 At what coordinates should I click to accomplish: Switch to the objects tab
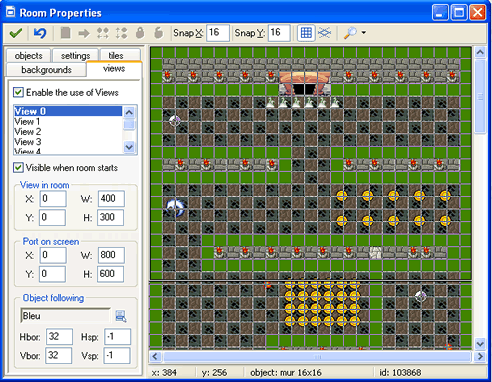pyautogui.click(x=28, y=56)
